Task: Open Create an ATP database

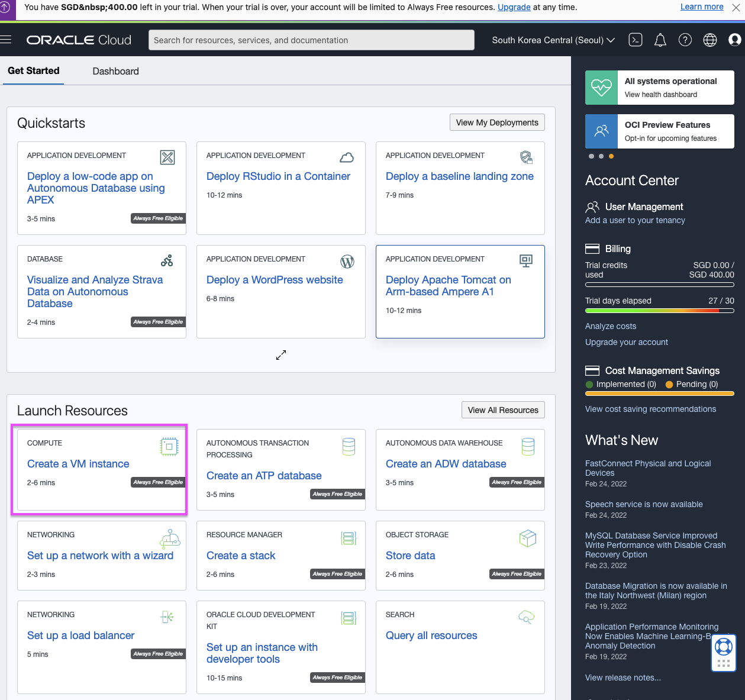Action: click(264, 476)
